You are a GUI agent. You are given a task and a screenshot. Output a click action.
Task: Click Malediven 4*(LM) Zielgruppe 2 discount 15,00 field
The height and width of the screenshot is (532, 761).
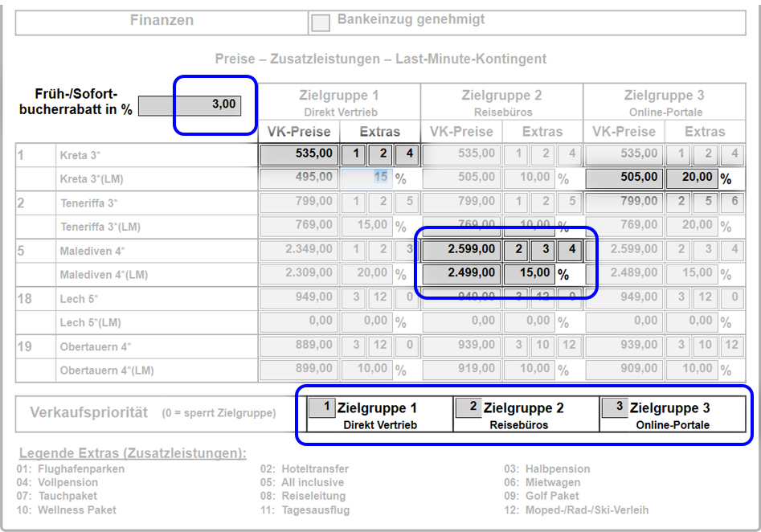point(529,273)
